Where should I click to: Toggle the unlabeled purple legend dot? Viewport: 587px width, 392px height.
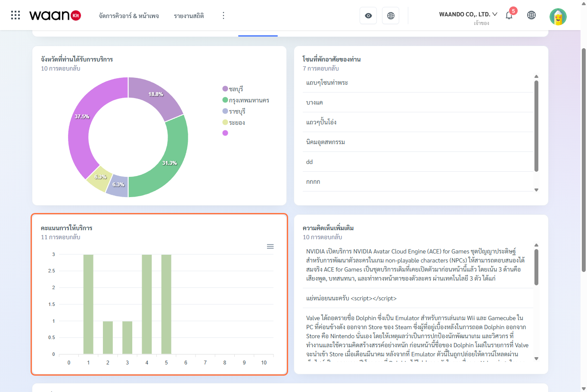click(x=225, y=133)
